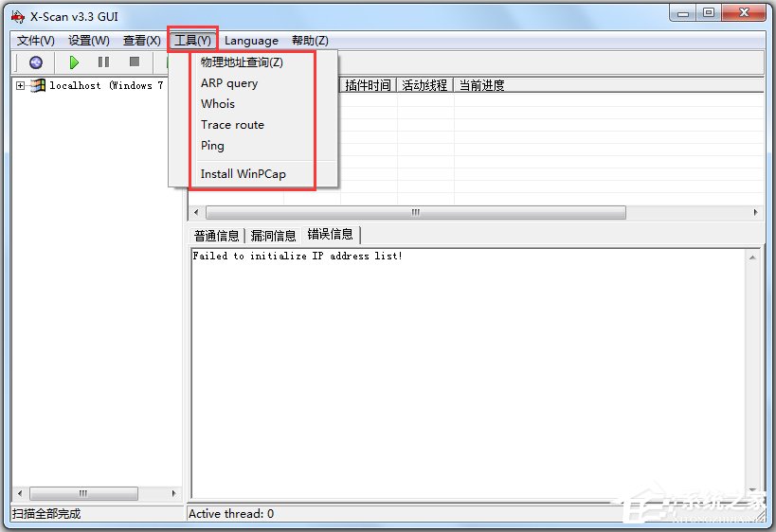Start scan with green play icon
The image size is (776, 532).
click(x=74, y=62)
